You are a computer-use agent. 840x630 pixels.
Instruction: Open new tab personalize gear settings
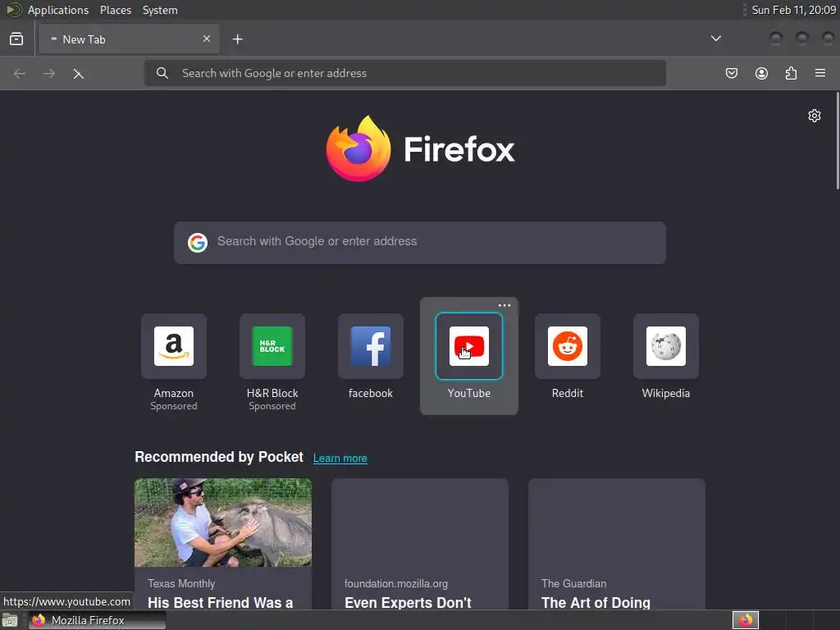(x=815, y=116)
